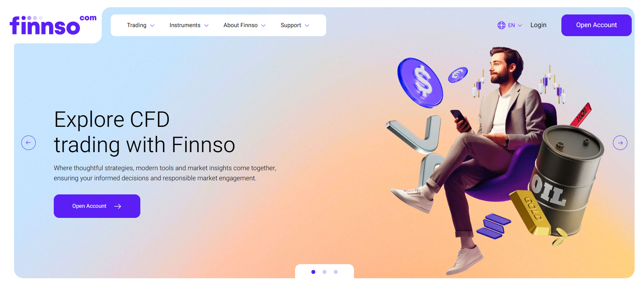This screenshot has height=288, width=644.
Task: Click the Finnso.com logo
Action: 53,25
